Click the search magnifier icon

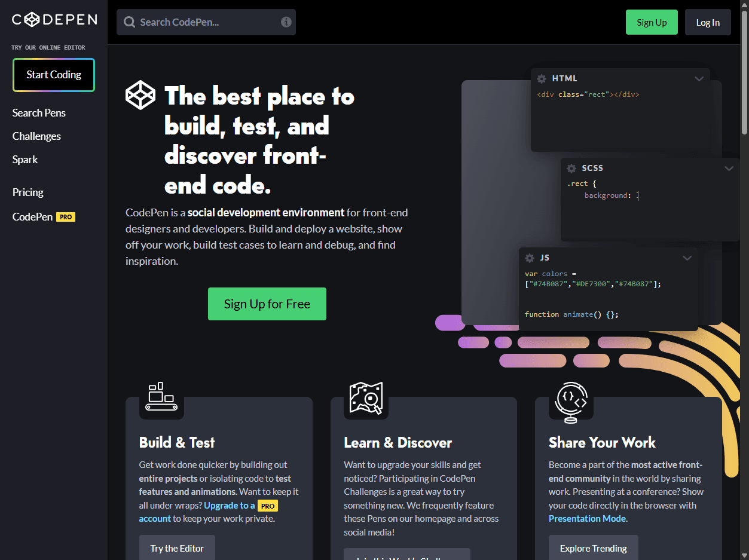pos(129,22)
